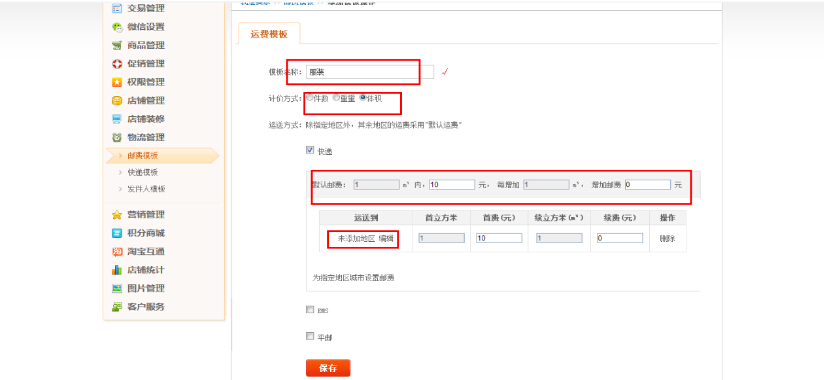The width and height of the screenshot is (824, 380).
Task: Open 微信设置 menu section
Action: pos(146,27)
